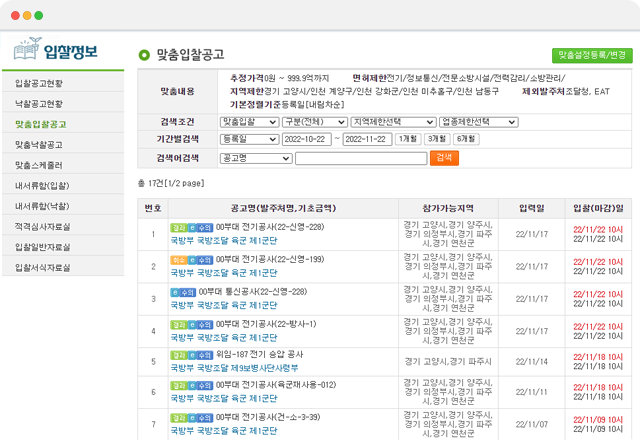
Task: Open notice 00부대 전기공사(육군재사용-012)
Action: tap(276, 385)
